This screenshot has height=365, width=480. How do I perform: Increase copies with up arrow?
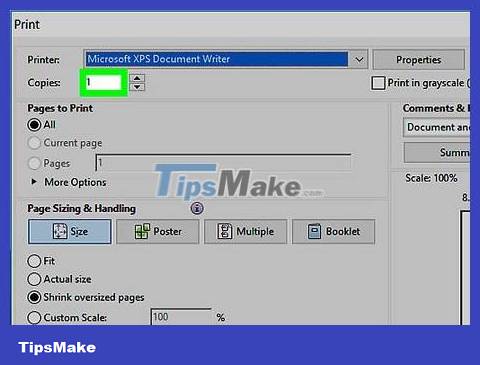[x=137, y=78]
